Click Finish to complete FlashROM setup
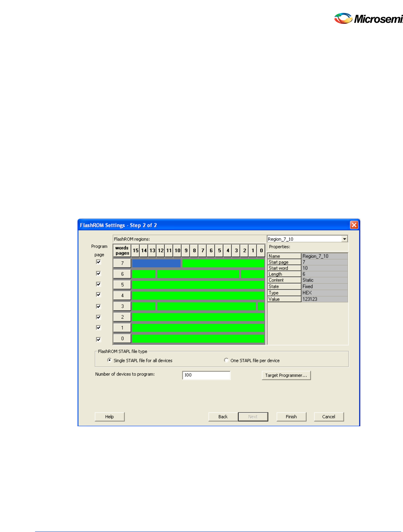Image resolution: width=403 pixels, height=532 pixels. [291, 417]
